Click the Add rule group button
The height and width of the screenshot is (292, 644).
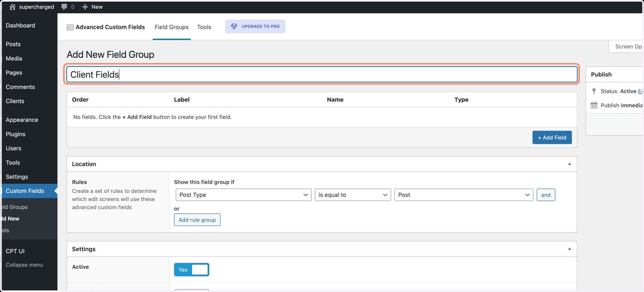[197, 220]
